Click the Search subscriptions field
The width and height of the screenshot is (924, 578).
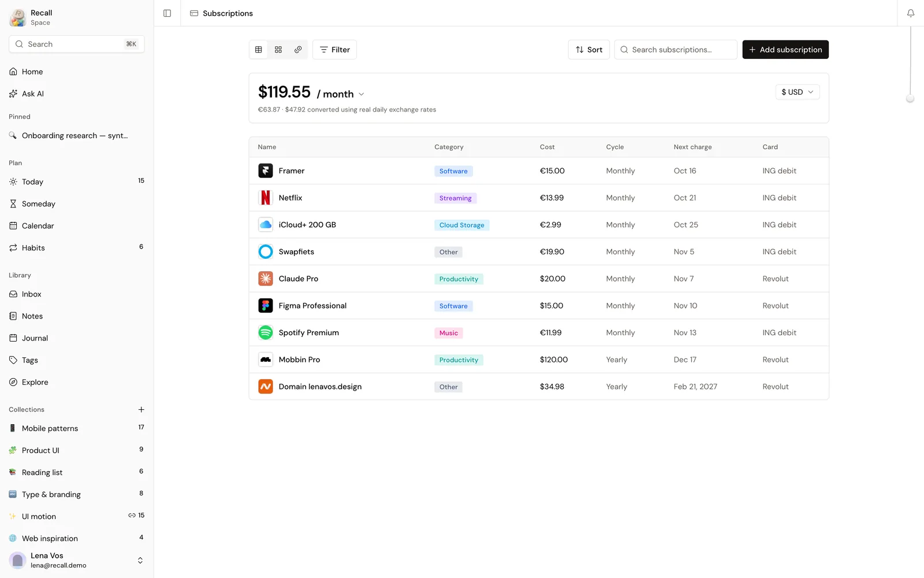(676, 50)
